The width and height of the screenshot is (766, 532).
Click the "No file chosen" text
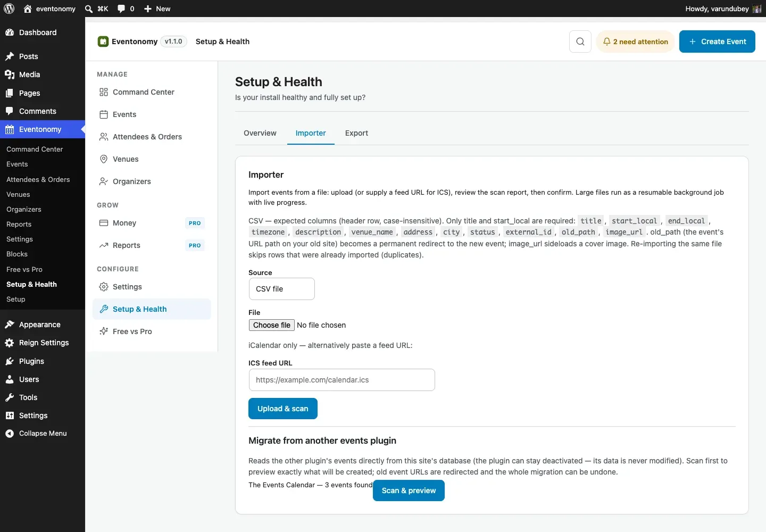321,325
